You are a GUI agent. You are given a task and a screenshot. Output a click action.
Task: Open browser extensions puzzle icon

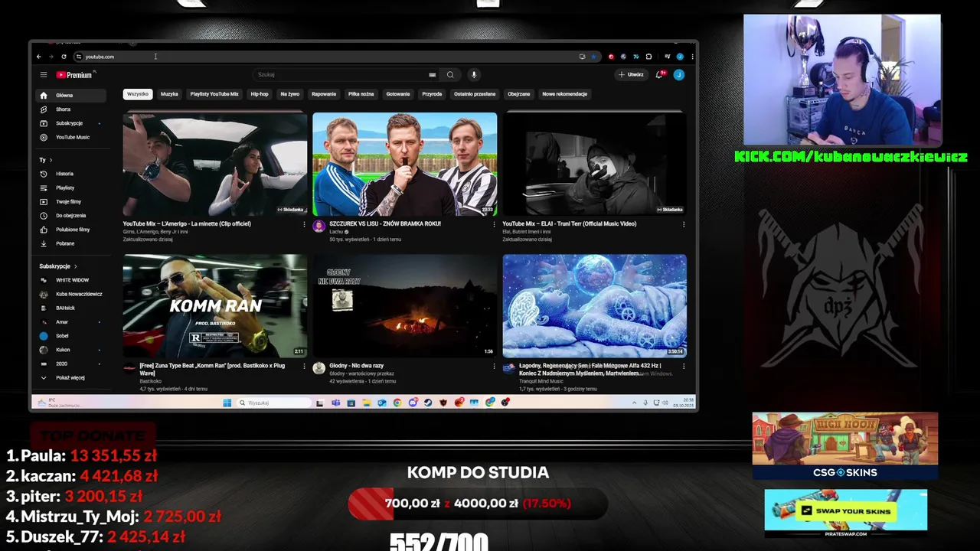coord(649,57)
